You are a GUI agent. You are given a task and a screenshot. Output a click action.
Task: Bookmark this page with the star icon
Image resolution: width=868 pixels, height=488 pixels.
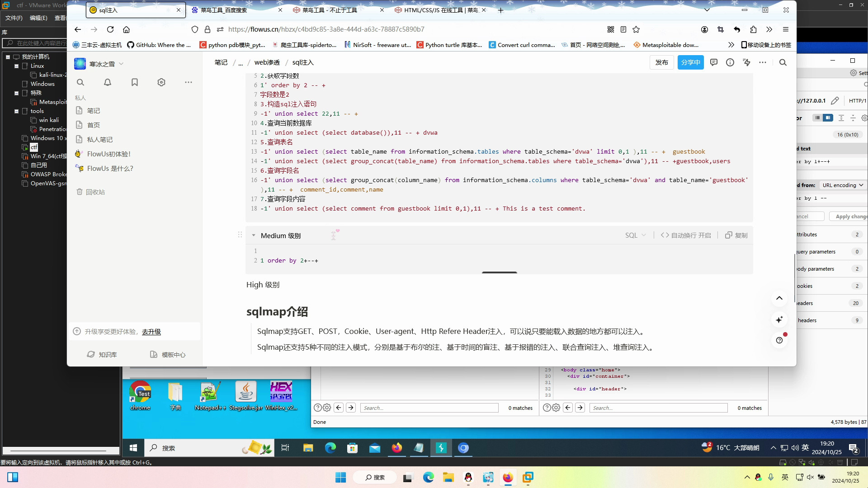click(x=636, y=29)
